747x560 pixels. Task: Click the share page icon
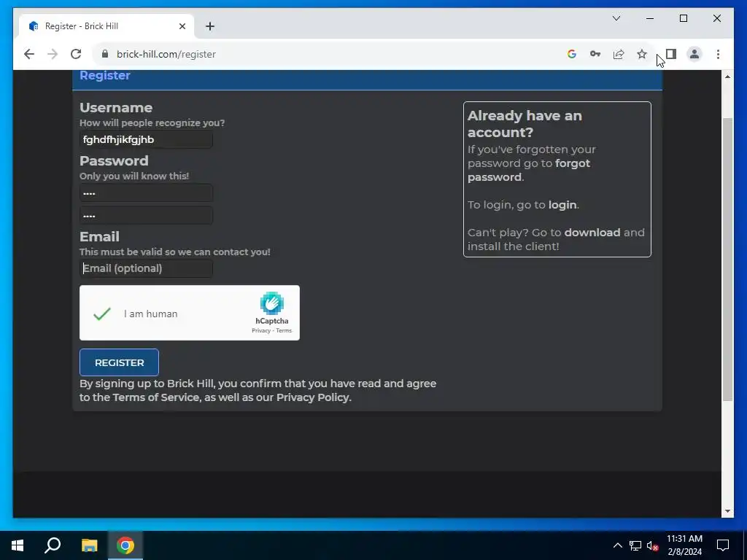(619, 54)
